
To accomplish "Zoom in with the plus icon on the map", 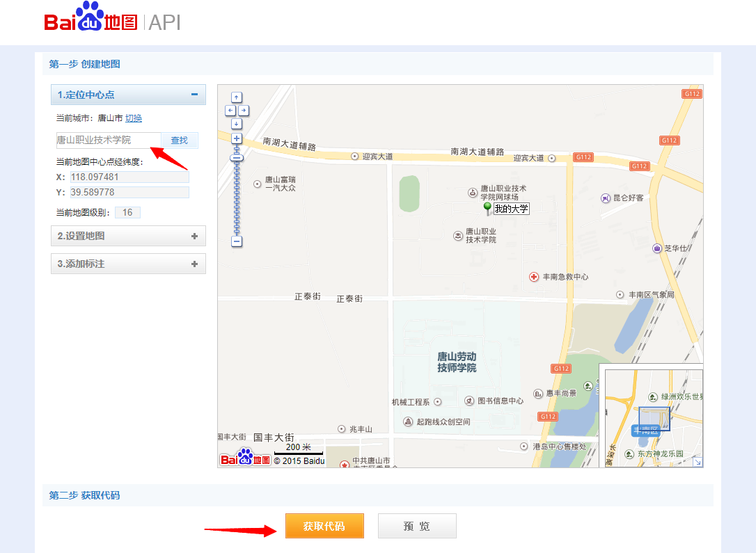I will [237, 138].
